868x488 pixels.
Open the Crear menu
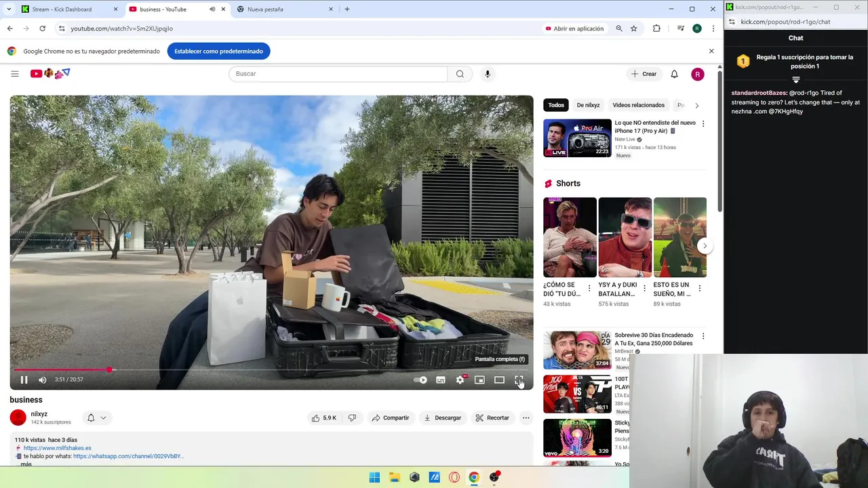click(x=644, y=74)
